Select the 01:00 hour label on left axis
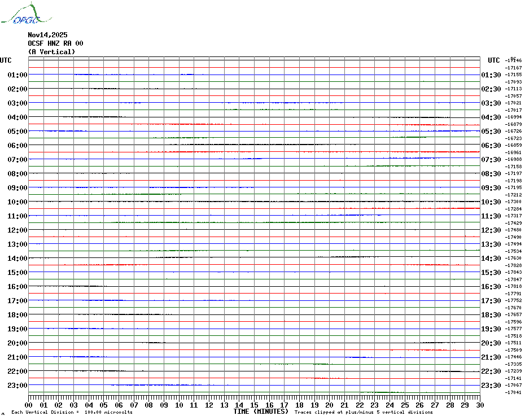Image resolution: width=525 pixels, height=420 pixels. (x=17, y=75)
